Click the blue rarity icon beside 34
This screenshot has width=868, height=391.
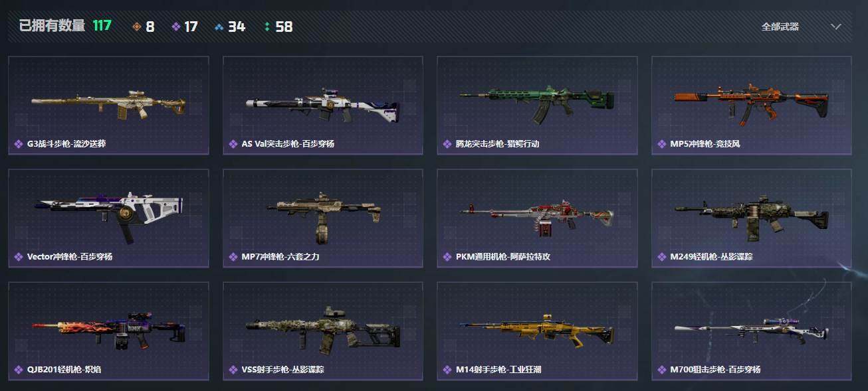click(219, 27)
